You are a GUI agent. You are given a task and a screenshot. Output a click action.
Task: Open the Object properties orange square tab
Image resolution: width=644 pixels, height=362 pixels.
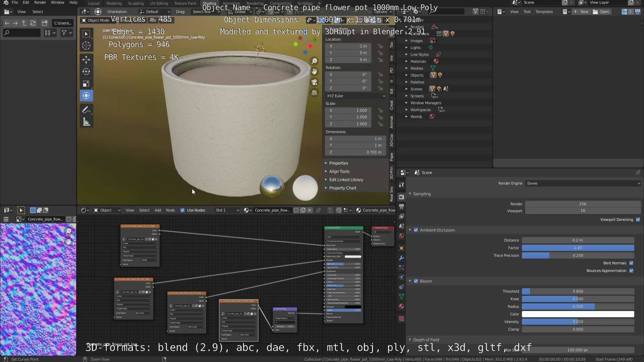tap(401, 248)
